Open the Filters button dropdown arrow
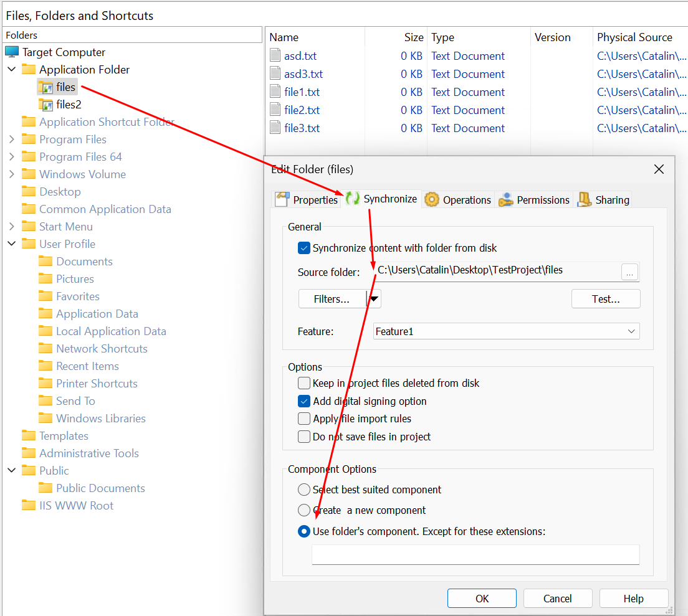Screen dimensions: 688x616 pos(374,299)
